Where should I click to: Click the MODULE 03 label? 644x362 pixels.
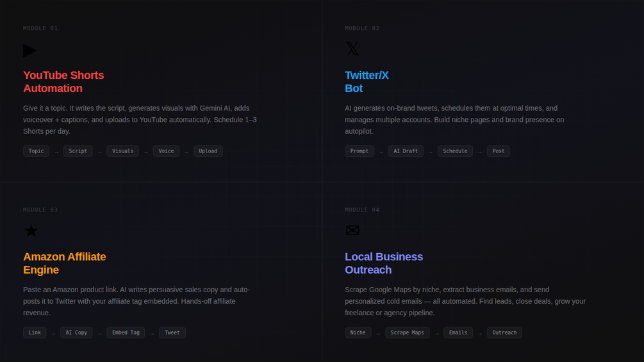coord(40,210)
